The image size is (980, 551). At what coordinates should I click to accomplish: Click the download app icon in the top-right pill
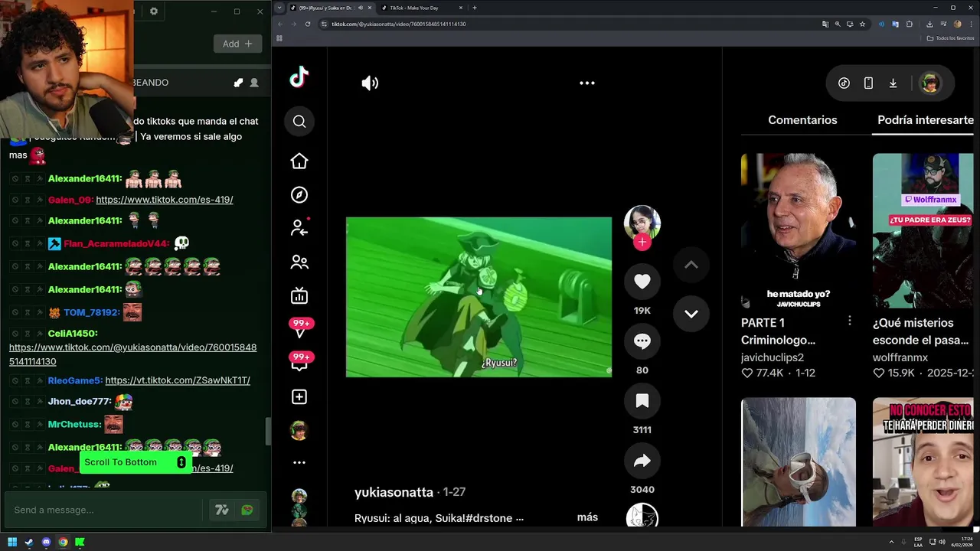[893, 83]
